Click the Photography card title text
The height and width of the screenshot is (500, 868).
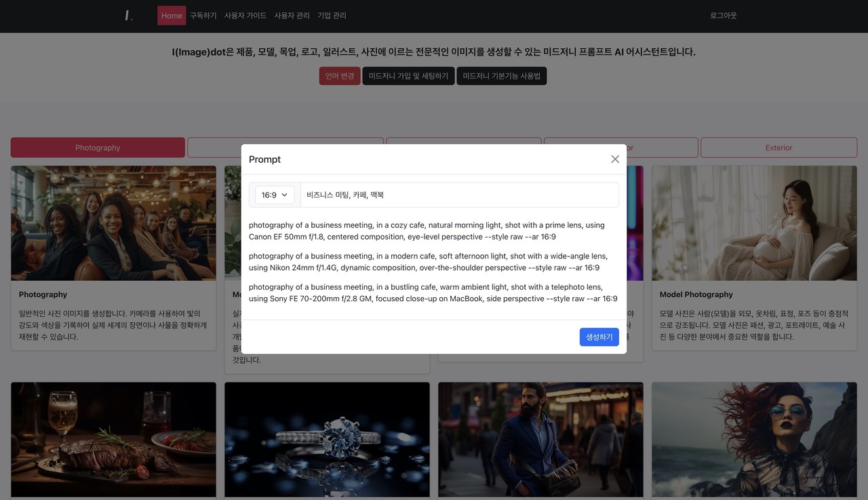coord(43,294)
